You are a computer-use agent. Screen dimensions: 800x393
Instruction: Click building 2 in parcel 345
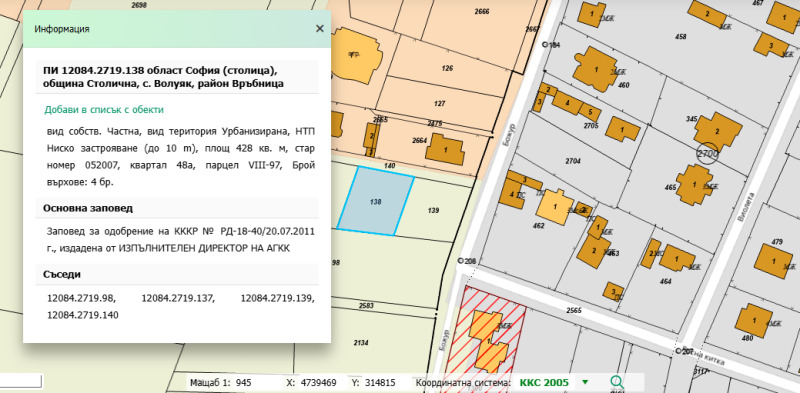(717, 132)
